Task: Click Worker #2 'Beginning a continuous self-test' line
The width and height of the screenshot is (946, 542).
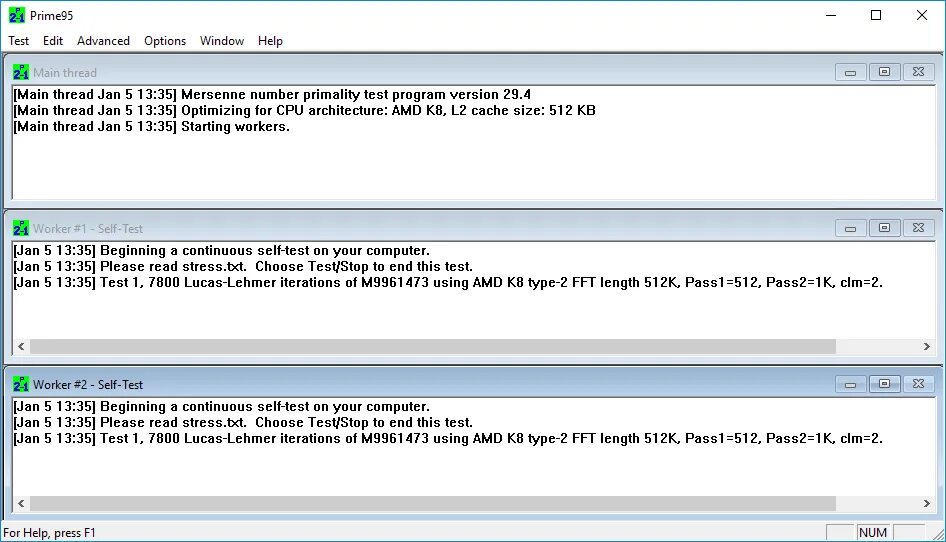Action: click(x=221, y=406)
